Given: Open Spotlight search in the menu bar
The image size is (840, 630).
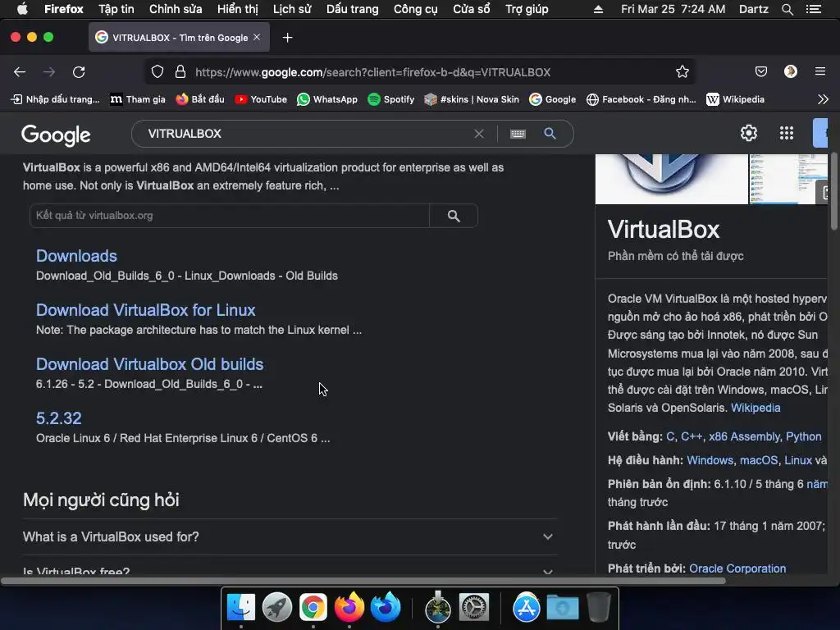Looking at the screenshot, I should pos(787,9).
